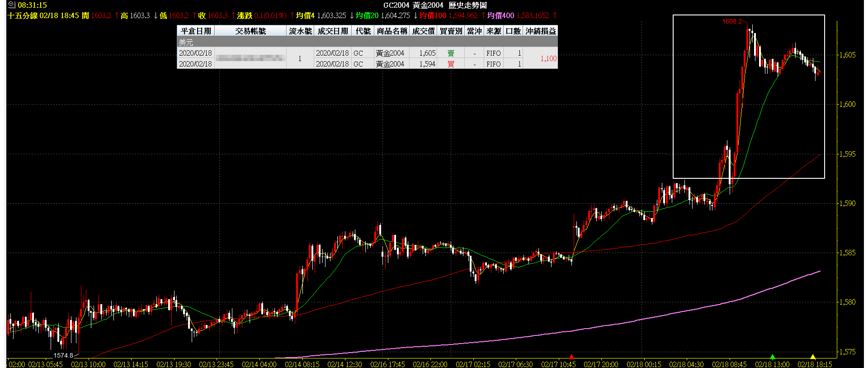Click the 02/17 10:45 time axis label
Image resolution: width=868 pixels, height=368 pixels.
(x=558, y=364)
